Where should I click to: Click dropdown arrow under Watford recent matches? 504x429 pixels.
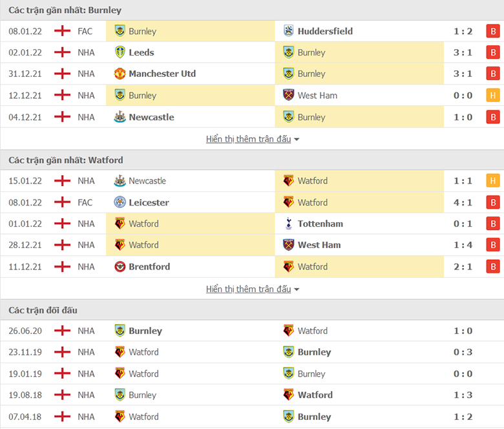click(x=297, y=289)
